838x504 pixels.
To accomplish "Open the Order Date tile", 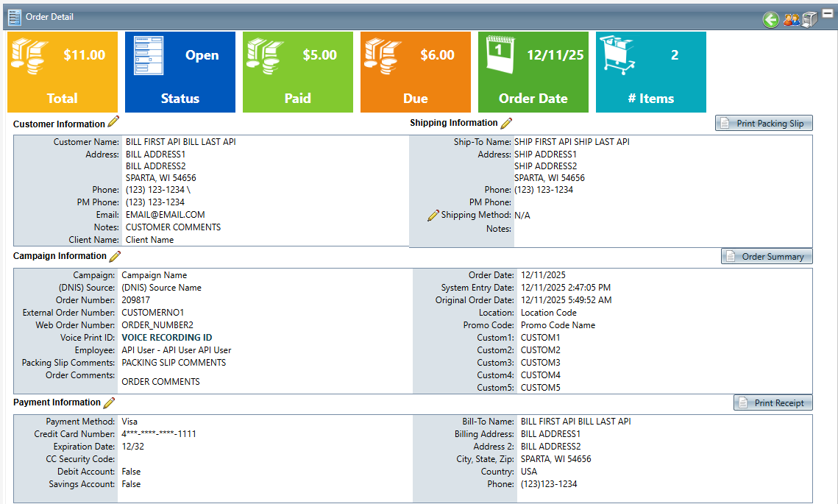I will click(533, 72).
